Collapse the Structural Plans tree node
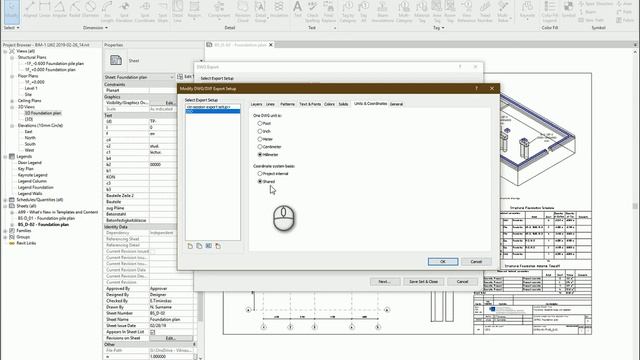The image size is (640, 360). click(12, 58)
